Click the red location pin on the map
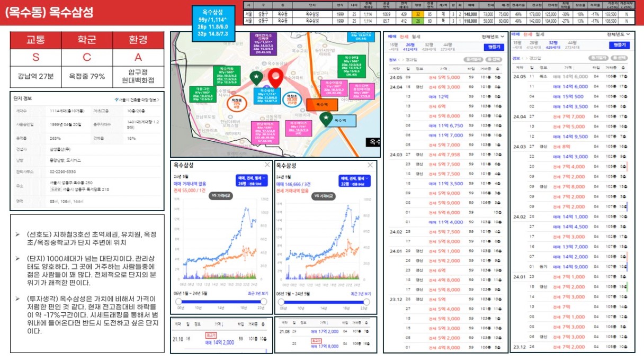 coord(275,79)
